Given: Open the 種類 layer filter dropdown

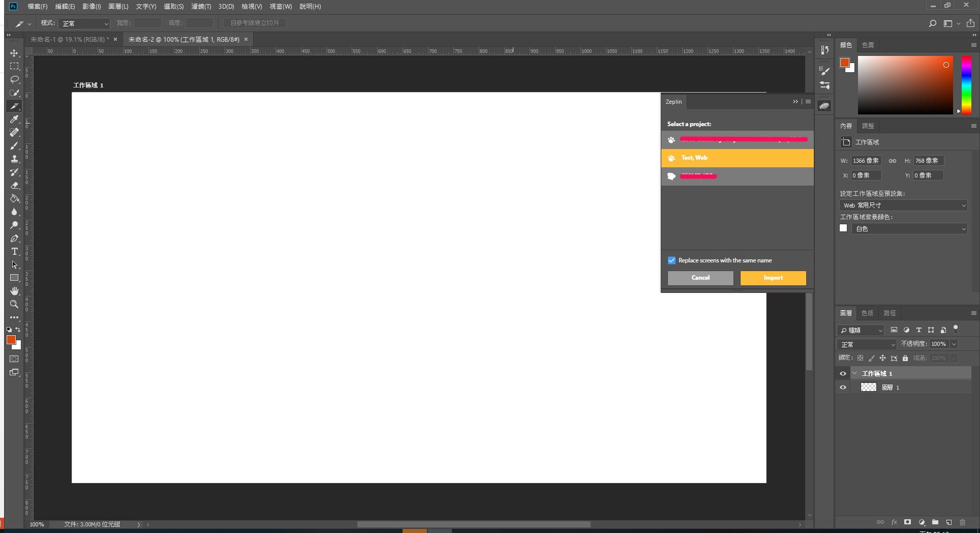Looking at the screenshot, I should click(861, 331).
